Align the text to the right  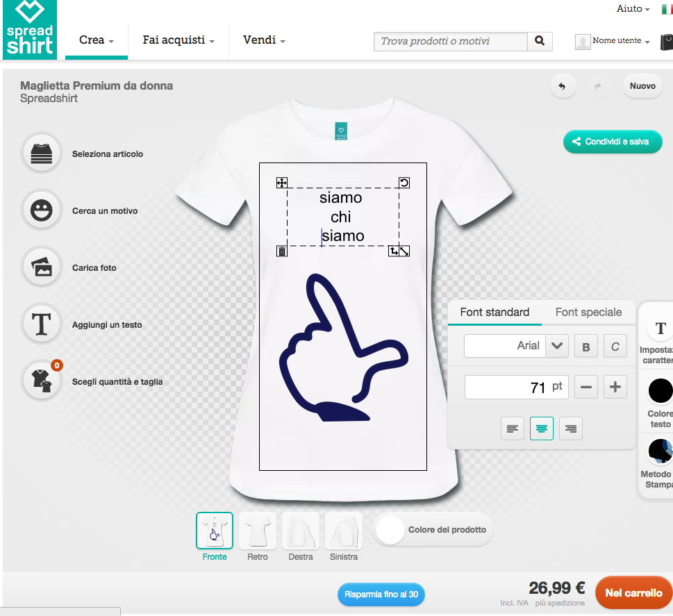click(x=571, y=429)
